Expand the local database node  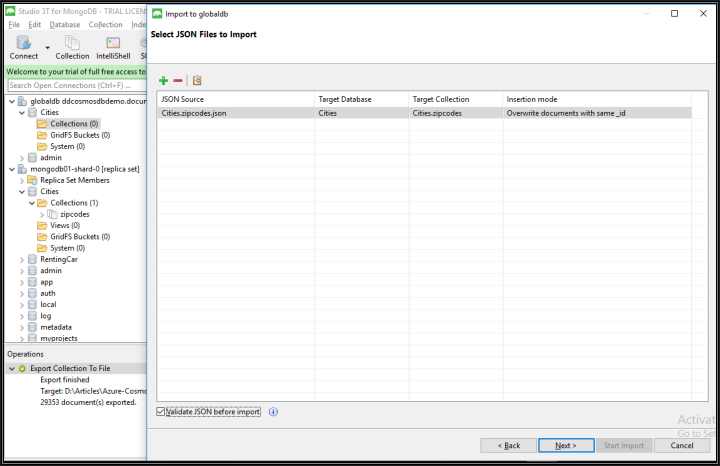point(22,305)
